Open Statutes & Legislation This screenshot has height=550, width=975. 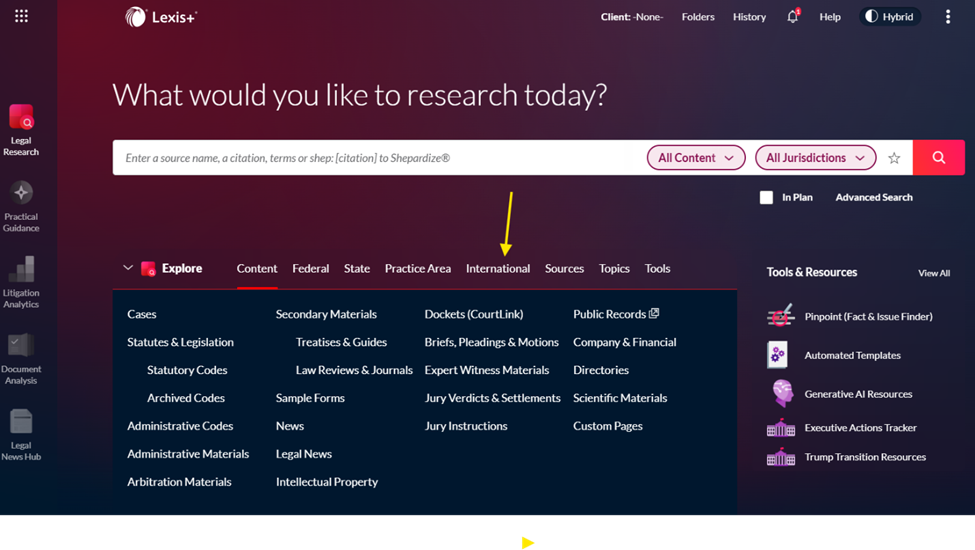(180, 342)
